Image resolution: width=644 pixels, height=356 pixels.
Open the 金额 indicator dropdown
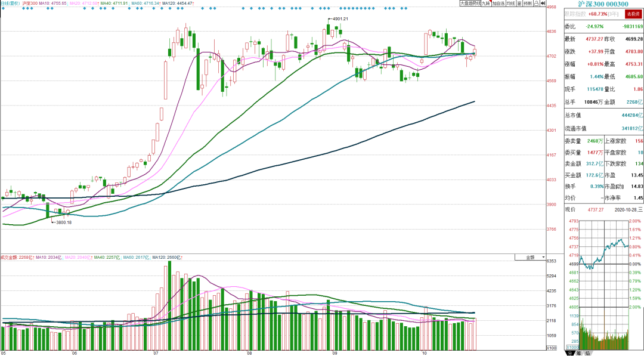[530, 258]
